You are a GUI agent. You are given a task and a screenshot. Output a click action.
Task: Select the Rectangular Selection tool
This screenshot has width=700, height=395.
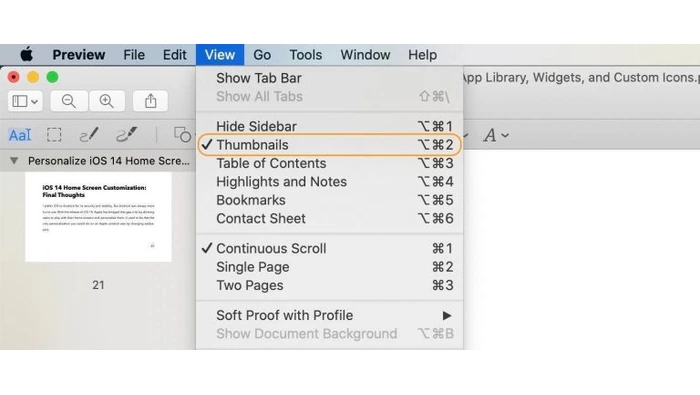(54, 135)
